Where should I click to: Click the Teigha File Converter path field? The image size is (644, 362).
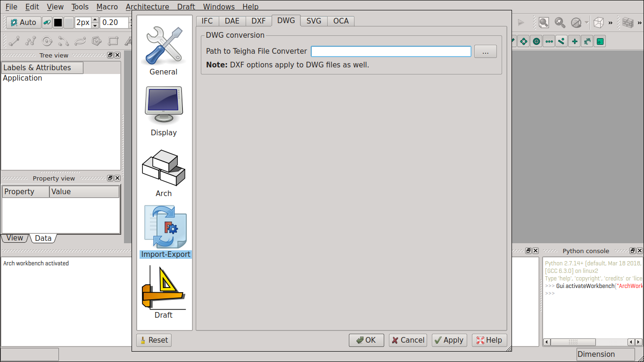point(391,51)
